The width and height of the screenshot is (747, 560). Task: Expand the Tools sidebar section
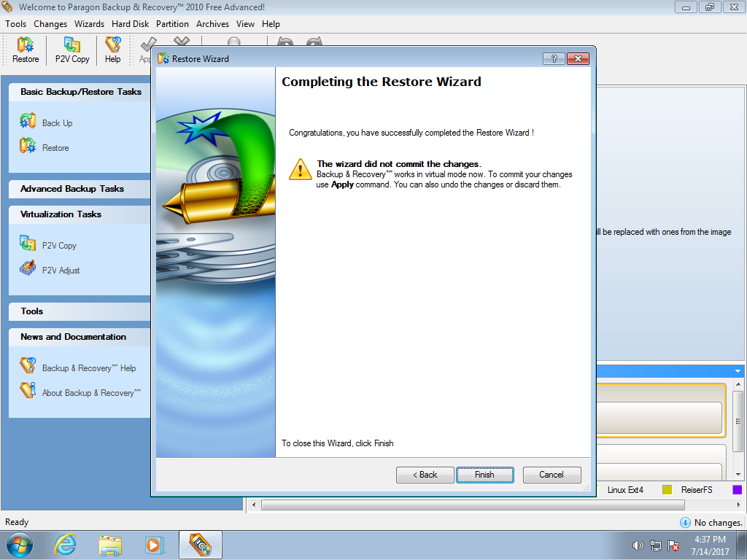[32, 311]
